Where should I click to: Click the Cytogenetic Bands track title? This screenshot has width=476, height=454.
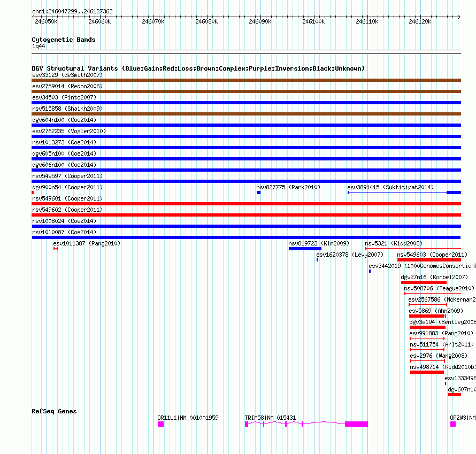(x=64, y=40)
